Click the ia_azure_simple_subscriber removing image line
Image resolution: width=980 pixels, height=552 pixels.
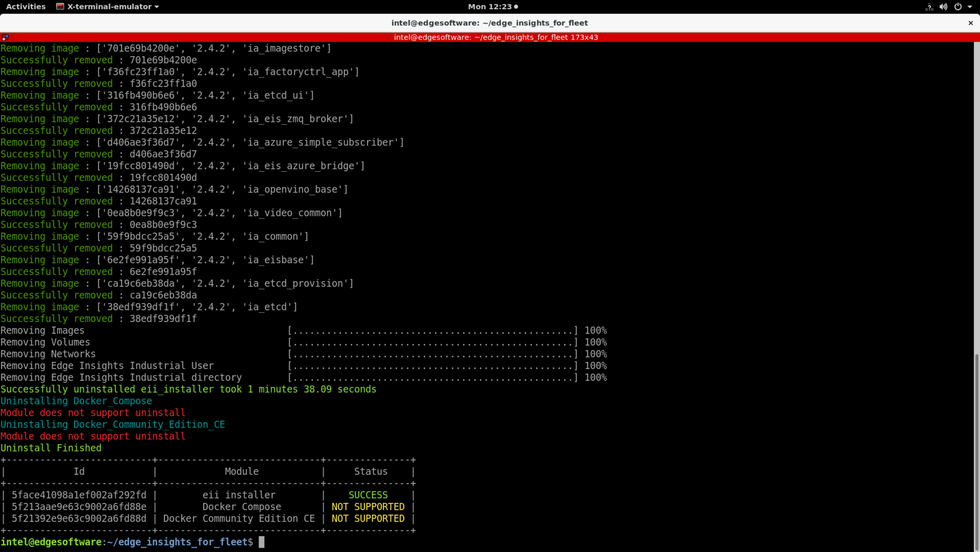[x=202, y=142]
